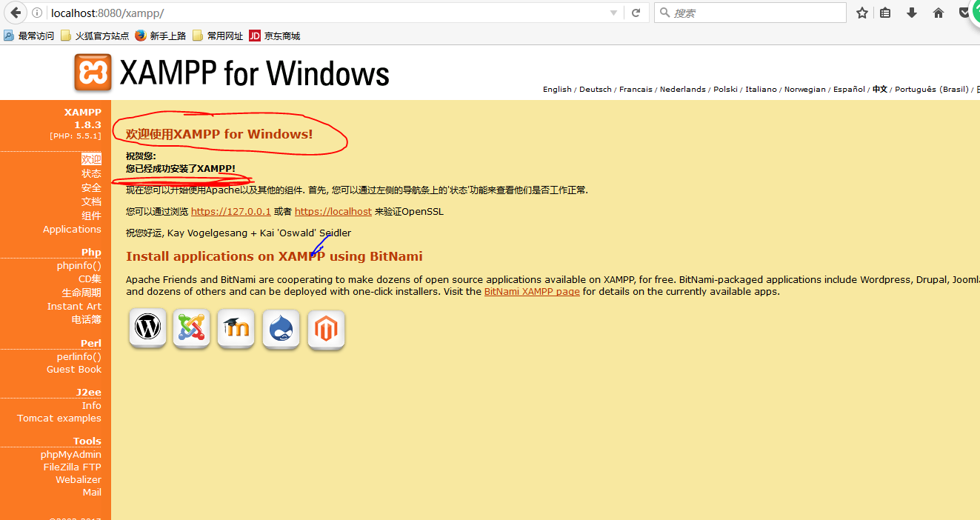Open the 安全 security page
980x520 pixels.
coord(91,187)
